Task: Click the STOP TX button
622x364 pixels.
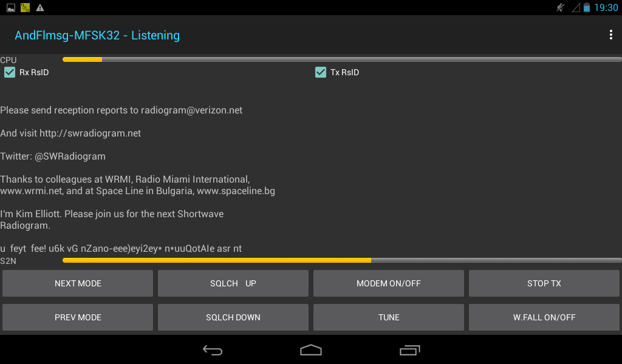Action: point(544,283)
